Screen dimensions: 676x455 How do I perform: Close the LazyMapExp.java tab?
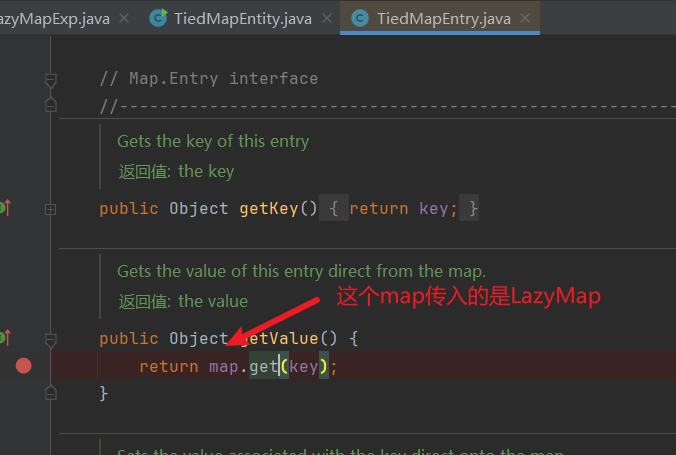pos(124,18)
